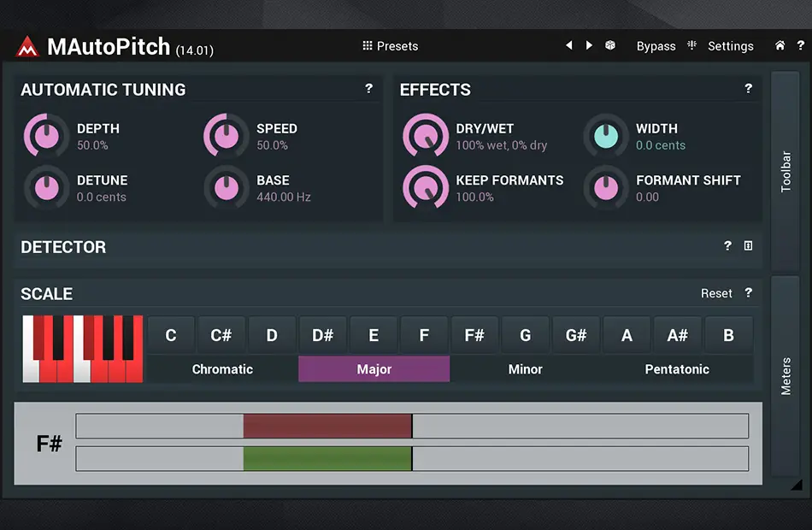Select the Minor scale preset
The height and width of the screenshot is (530, 812).
coord(525,368)
